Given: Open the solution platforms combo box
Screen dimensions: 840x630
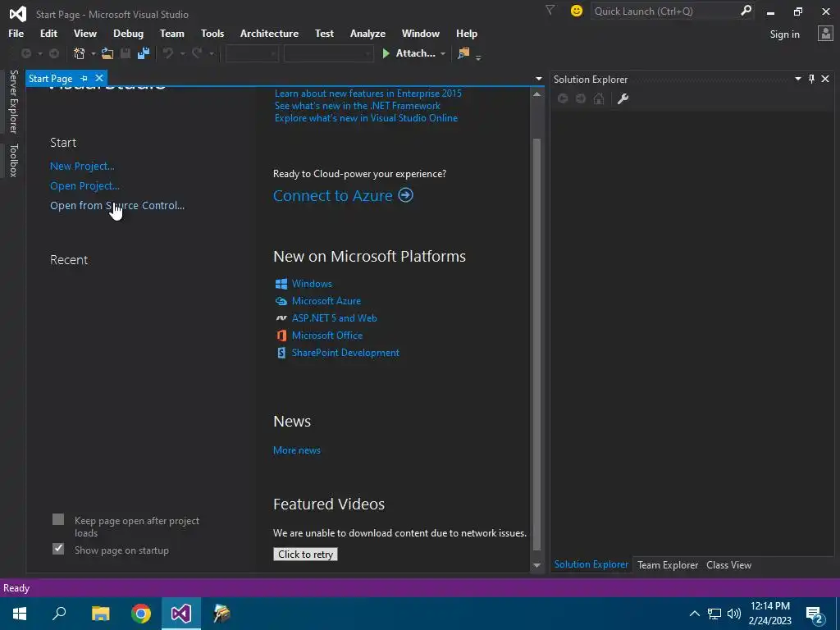Looking at the screenshot, I should point(328,53).
